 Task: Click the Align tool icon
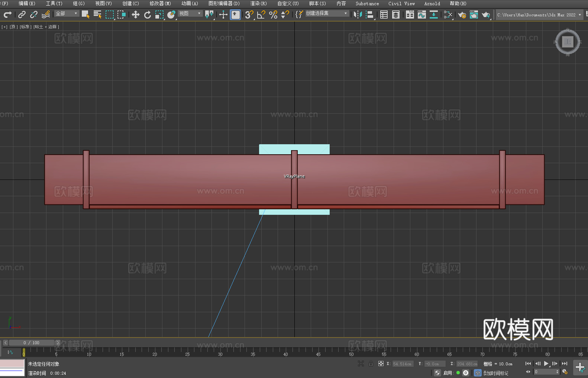(x=370, y=14)
